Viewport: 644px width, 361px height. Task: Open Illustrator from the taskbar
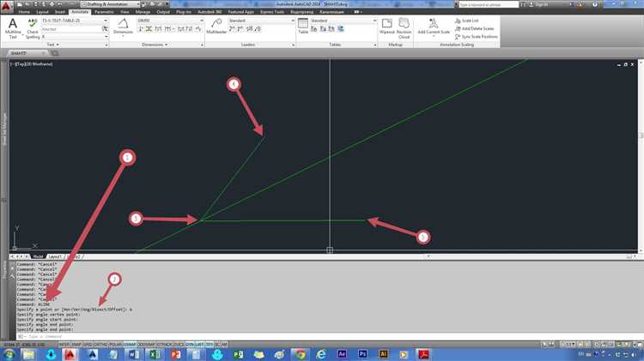coord(383,354)
